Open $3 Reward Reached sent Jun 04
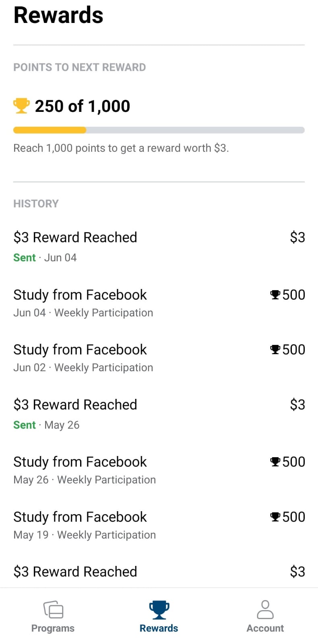This screenshot has height=644, width=318. (x=75, y=237)
